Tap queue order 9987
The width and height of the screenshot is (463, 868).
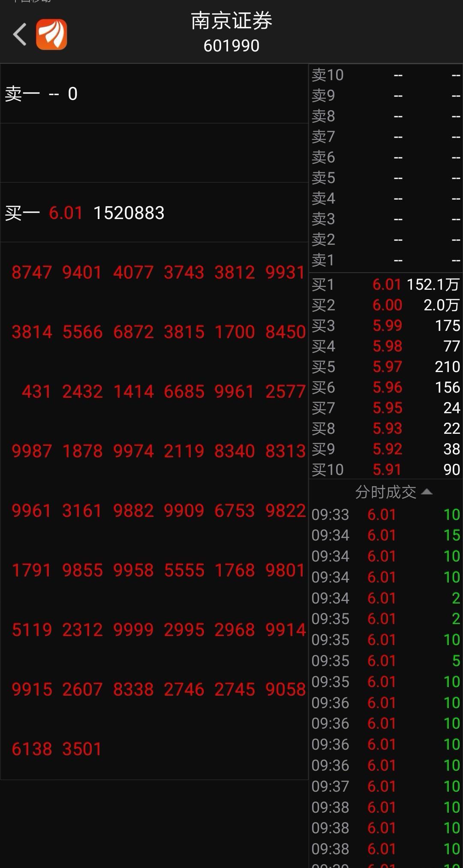pyautogui.click(x=32, y=451)
